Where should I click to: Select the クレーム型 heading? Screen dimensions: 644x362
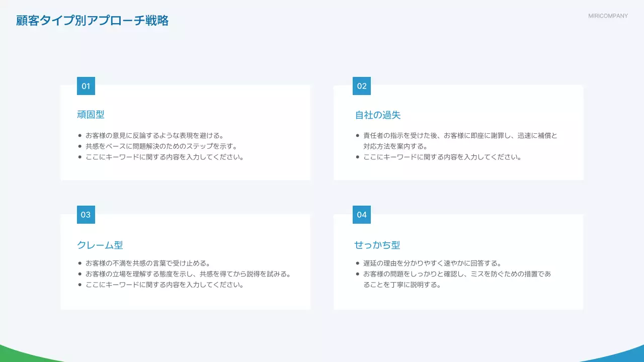(100, 245)
